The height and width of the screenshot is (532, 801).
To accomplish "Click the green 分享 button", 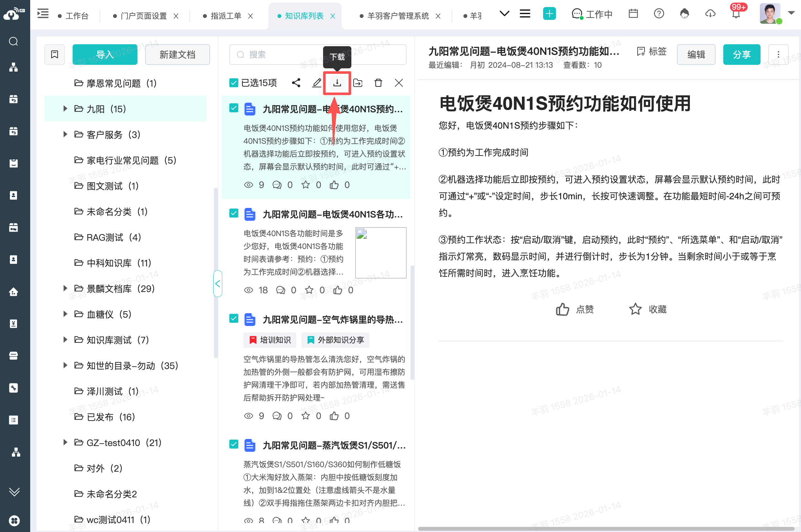I will tap(741, 54).
